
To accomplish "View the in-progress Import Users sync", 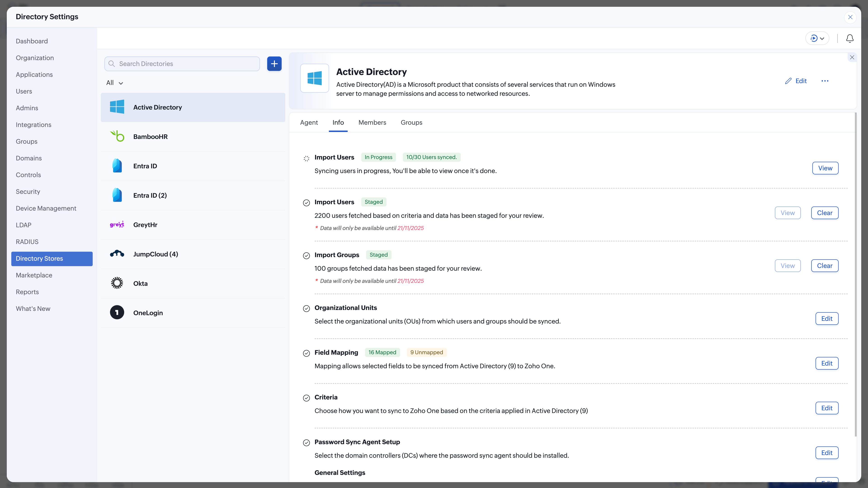I will pyautogui.click(x=825, y=168).
